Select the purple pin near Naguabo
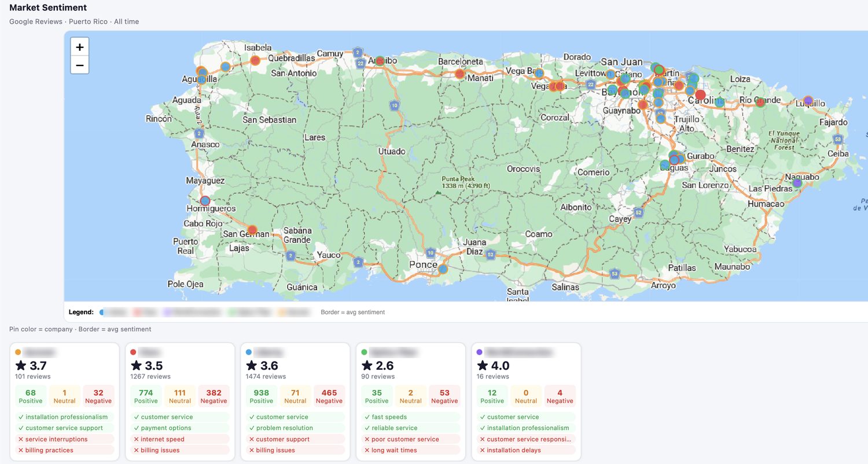The height and width of the screenshot is (464, 868). [x=797, y=183]
